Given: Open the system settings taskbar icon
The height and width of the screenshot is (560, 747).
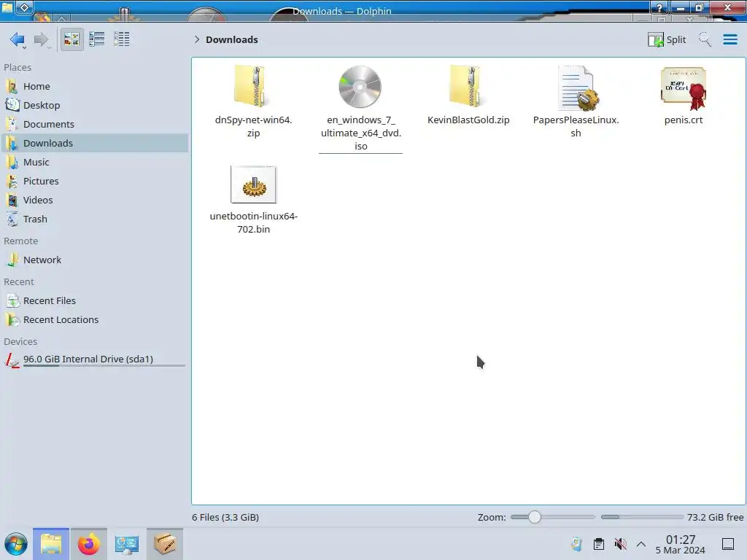Looking at the screenshot, I should (127, 544).
